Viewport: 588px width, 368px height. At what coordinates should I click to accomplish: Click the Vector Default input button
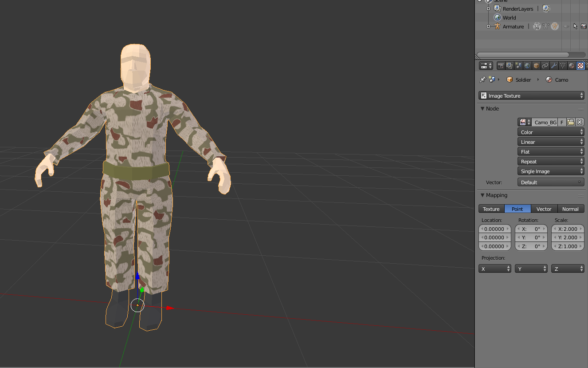pyautogui.click(x=551, y=182)
